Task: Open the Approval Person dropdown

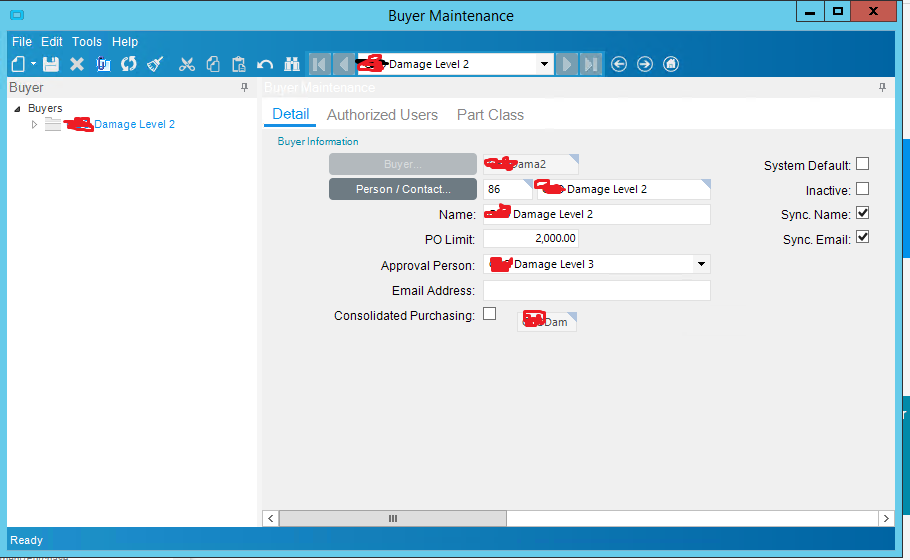Action: click(x=701, y=264)
